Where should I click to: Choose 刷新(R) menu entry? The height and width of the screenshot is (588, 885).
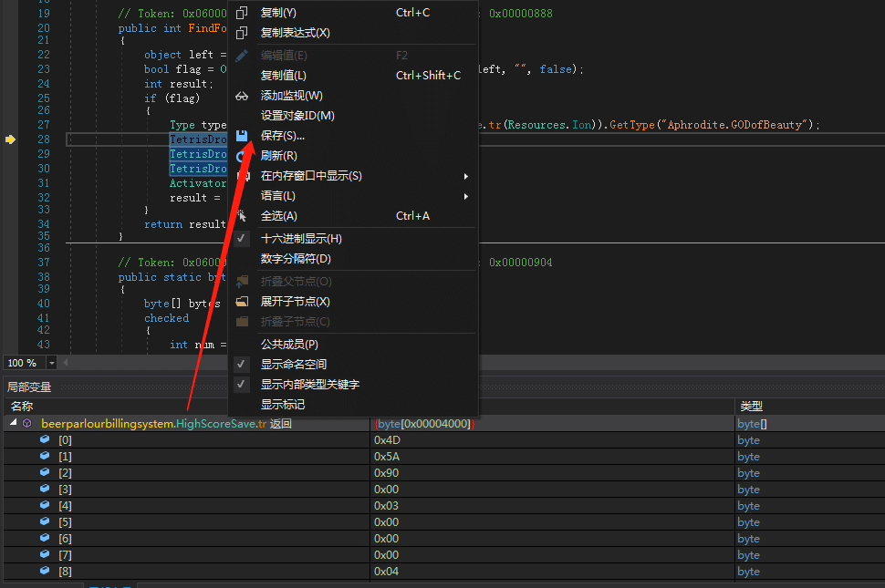[x=353, y=156]
